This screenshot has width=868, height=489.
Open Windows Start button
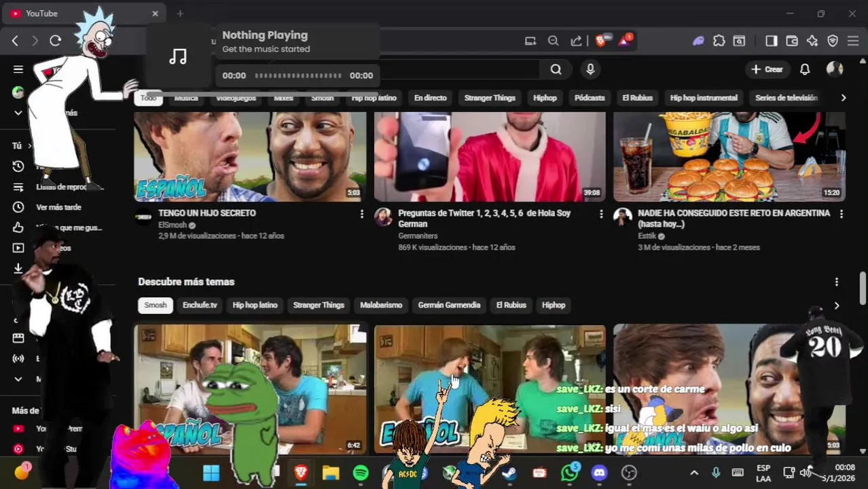(x=211, y=473)
